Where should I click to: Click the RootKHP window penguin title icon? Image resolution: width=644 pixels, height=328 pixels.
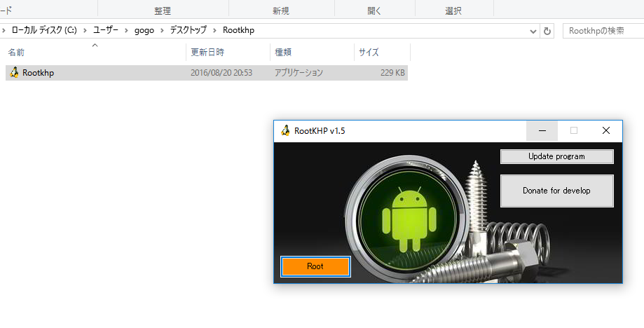click(x=285, y=130)
